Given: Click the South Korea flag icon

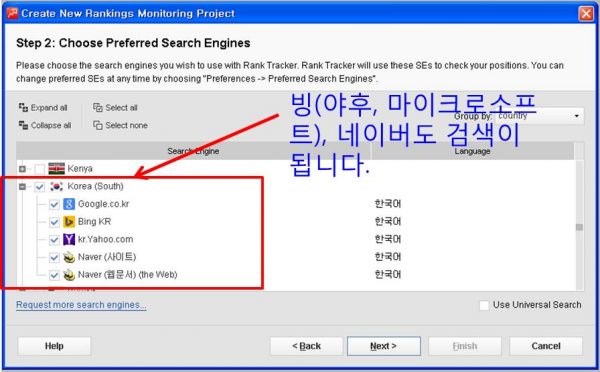Looking at the screenshot, I should coord(56,186).
